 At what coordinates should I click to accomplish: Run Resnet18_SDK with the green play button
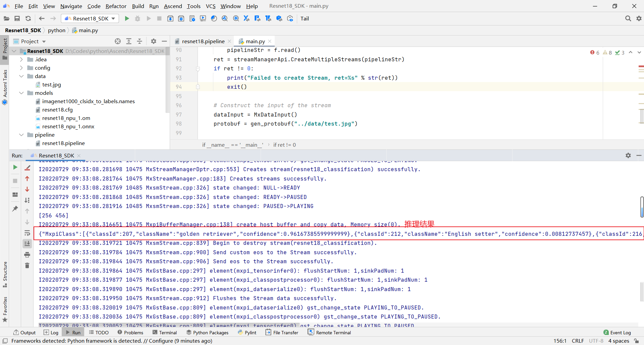(127, 18)
